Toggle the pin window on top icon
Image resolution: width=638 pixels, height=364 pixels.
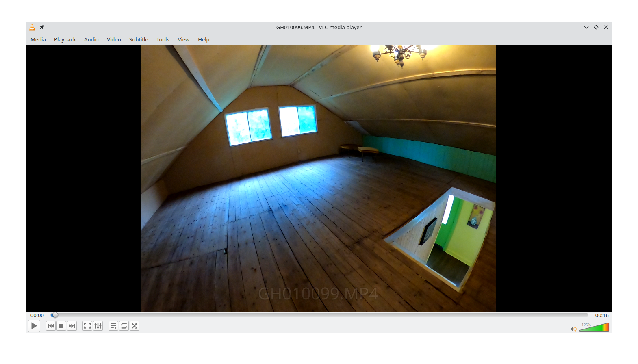click(42, 27)
